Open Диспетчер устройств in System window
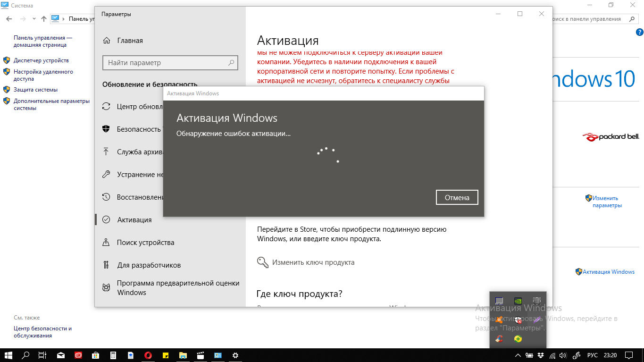 coord(41,60)
